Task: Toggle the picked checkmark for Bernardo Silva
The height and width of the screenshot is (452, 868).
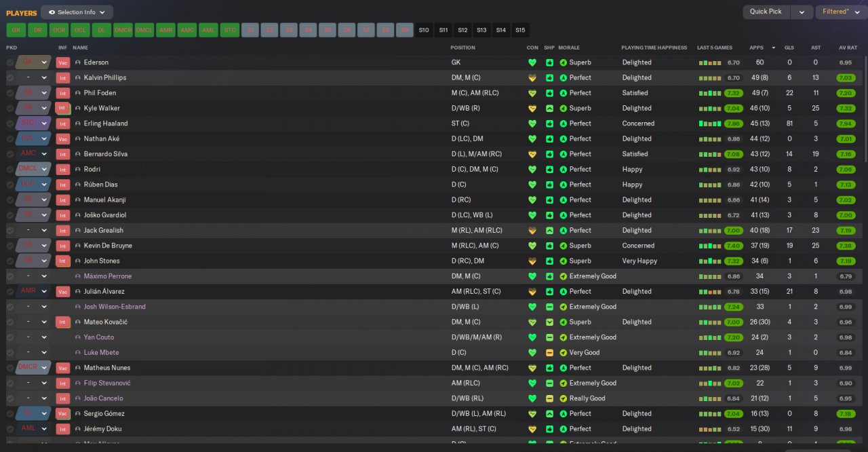Action: [x=9, y=154]
